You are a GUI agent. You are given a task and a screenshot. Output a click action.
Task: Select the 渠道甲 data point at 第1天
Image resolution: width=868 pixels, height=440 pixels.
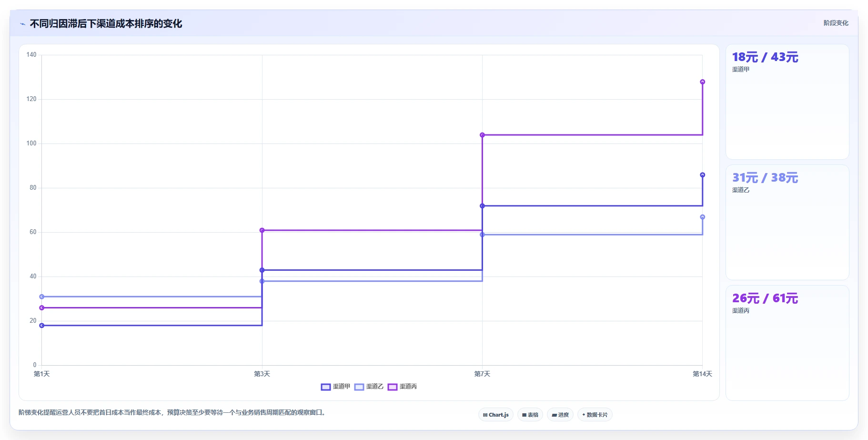point(42,326)
